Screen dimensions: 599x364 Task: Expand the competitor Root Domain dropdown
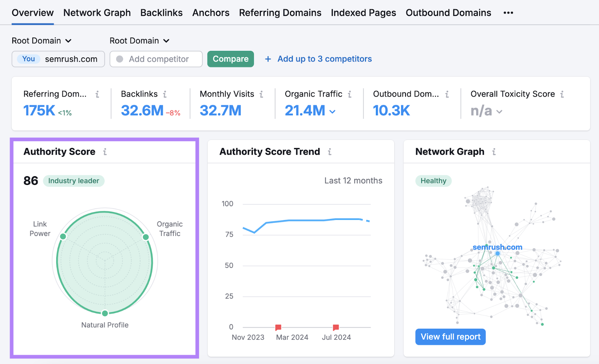click(x=139, y=41)
